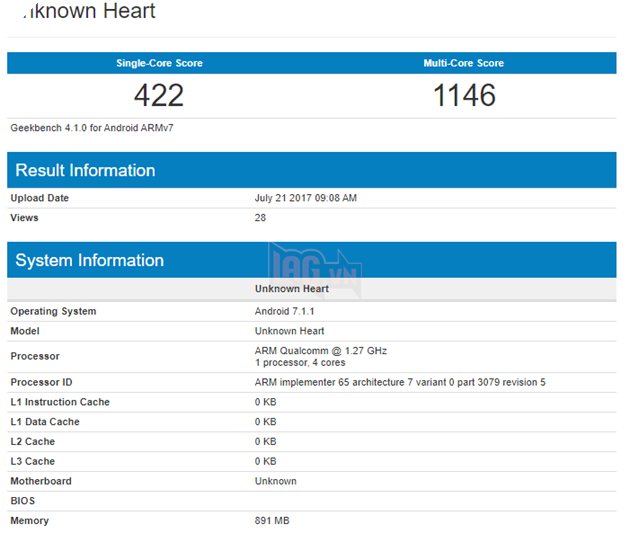Screen dimensions: 630x542
Task: Select the single-core score value 422
Action: point(159,96)
